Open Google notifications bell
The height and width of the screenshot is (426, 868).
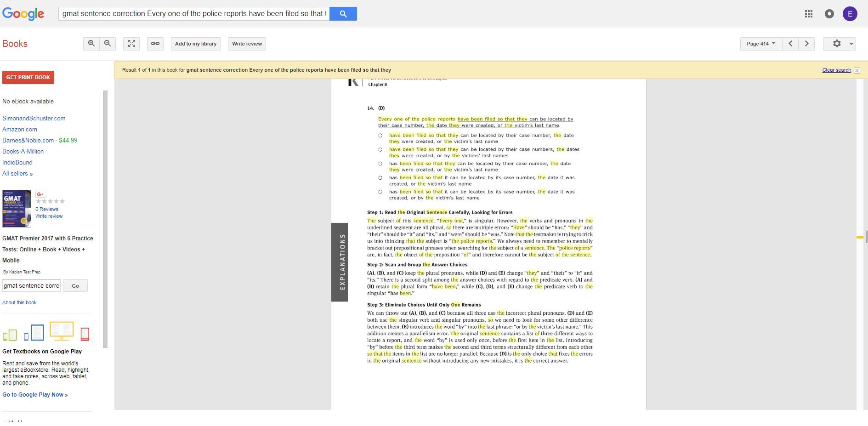pos(829,14)
